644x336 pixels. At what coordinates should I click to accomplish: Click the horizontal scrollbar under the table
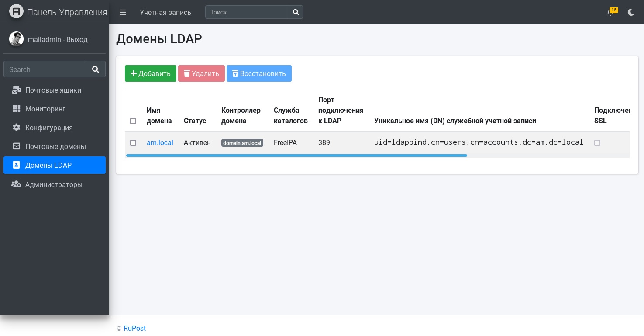pyautogui.click(x=296, y=156)
